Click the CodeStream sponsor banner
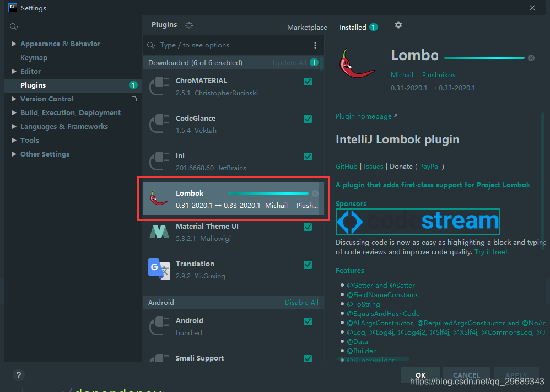Image resolution: width=550 pixels, height=392 pixels. (x=417, y=222)
